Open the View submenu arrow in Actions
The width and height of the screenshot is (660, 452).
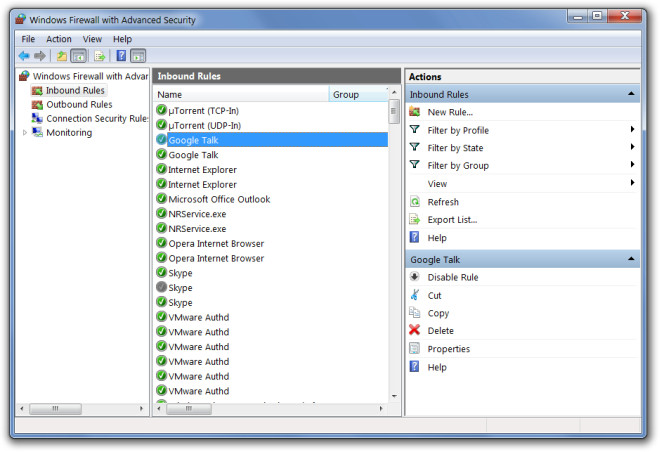tap(632, 183)
